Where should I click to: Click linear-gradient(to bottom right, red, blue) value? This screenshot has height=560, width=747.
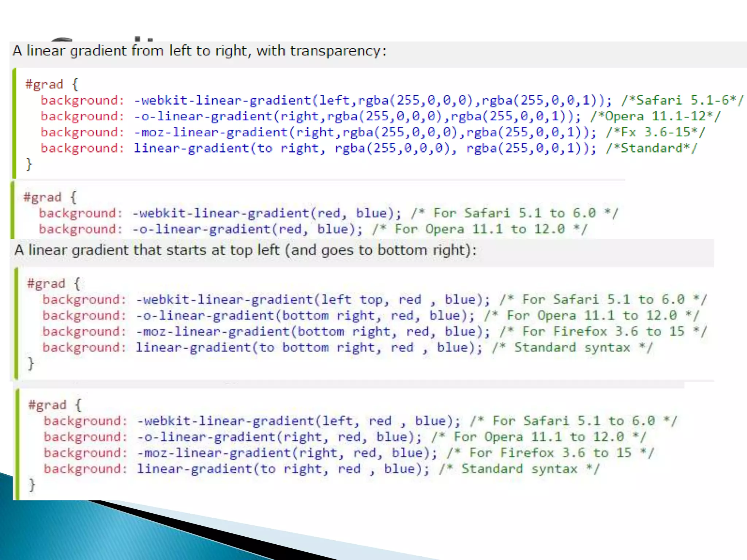309,347
